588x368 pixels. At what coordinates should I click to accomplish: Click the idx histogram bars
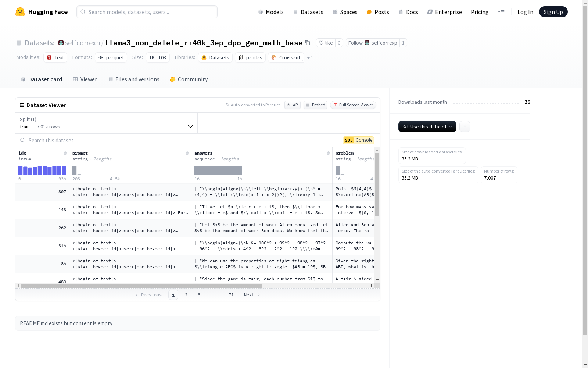coord(42,170)
